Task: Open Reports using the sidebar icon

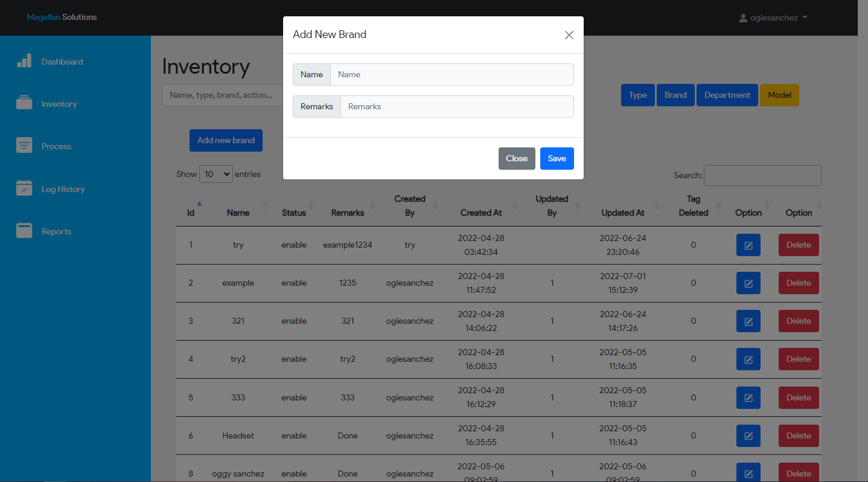Action: 24,231
